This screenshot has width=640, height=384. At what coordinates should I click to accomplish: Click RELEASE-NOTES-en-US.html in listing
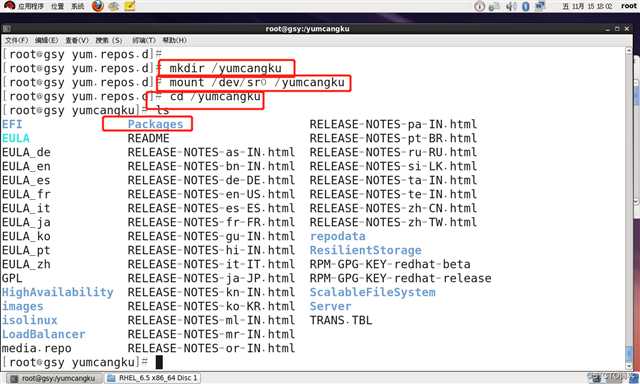[x=211, y=194]
